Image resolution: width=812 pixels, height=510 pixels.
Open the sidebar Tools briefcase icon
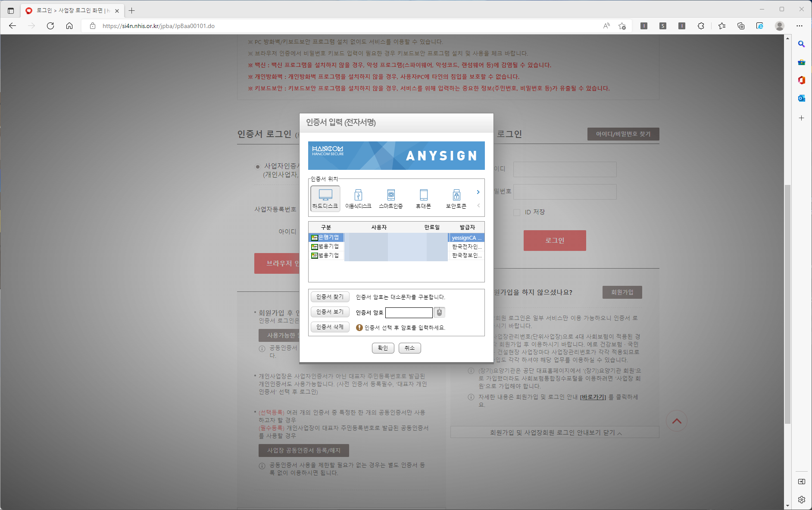801,62
